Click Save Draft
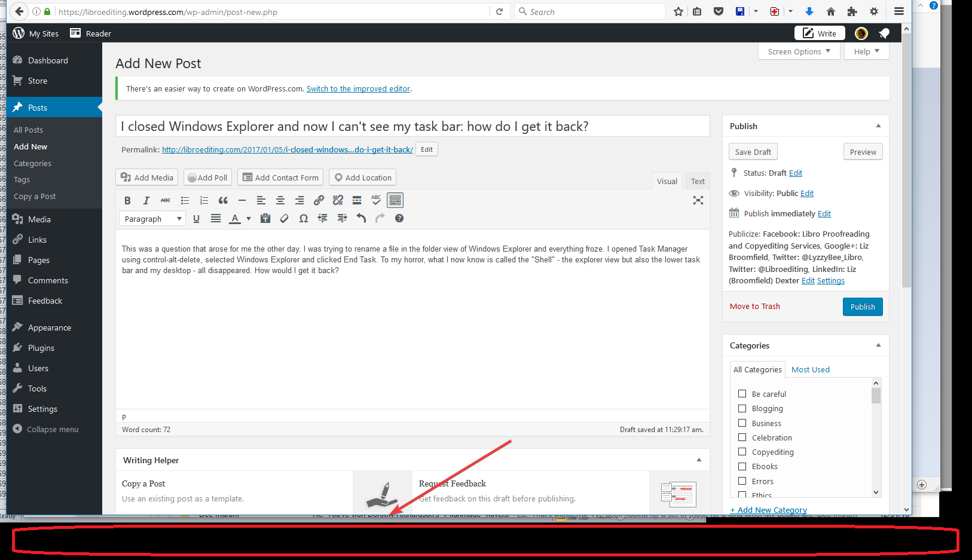 pyautogui.click(x=753, y=152)
